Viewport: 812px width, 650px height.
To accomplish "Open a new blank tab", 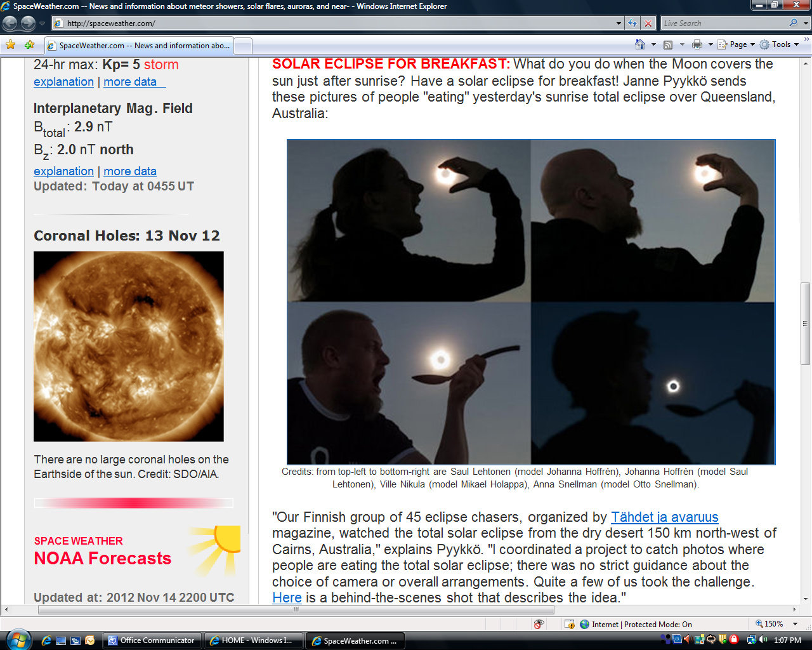I will click(244, 46).
